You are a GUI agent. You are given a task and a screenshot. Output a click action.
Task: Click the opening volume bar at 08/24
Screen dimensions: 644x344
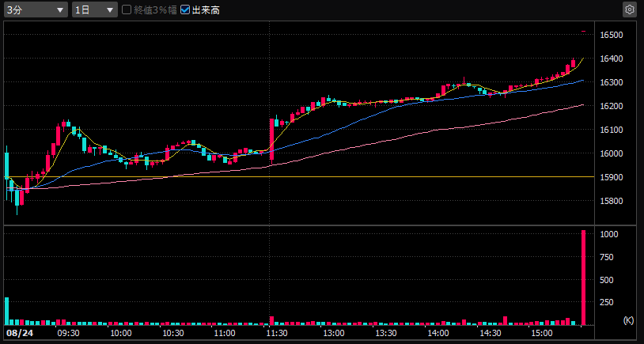click(x=6, y=311)
